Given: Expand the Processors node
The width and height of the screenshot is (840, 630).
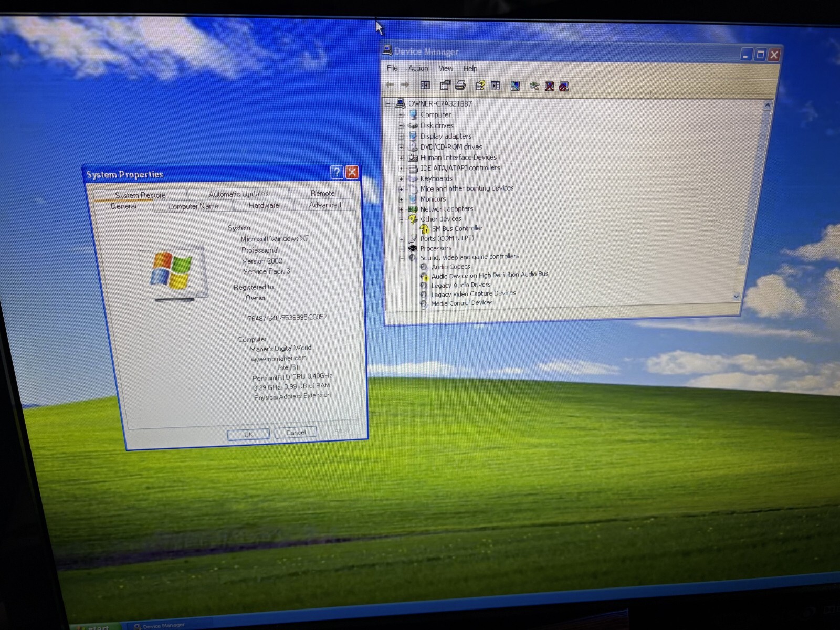Looking at the screenshot, I should pyautogui.click(x=402, y=248).
